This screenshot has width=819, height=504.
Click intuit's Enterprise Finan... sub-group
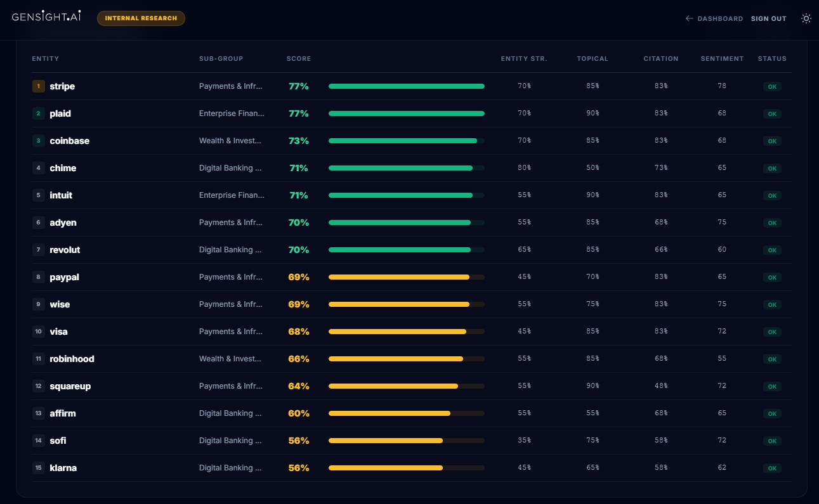[232, 195]
